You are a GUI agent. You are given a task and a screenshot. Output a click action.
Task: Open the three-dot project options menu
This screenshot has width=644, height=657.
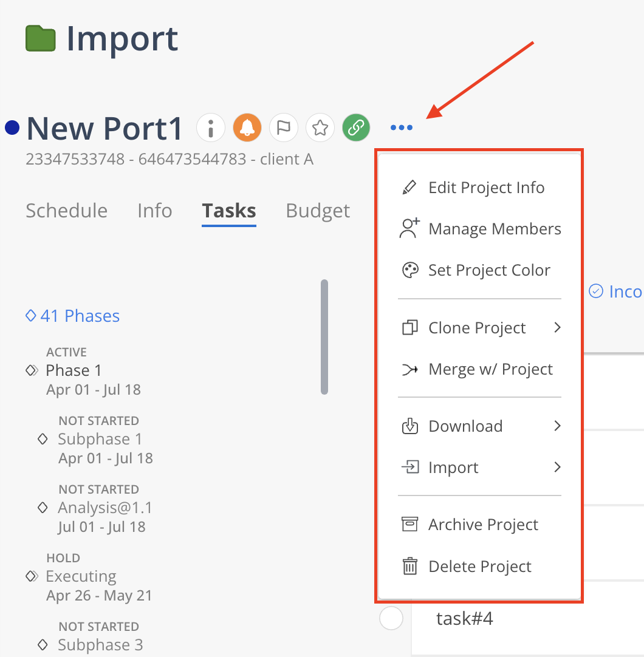pos(402,128)
